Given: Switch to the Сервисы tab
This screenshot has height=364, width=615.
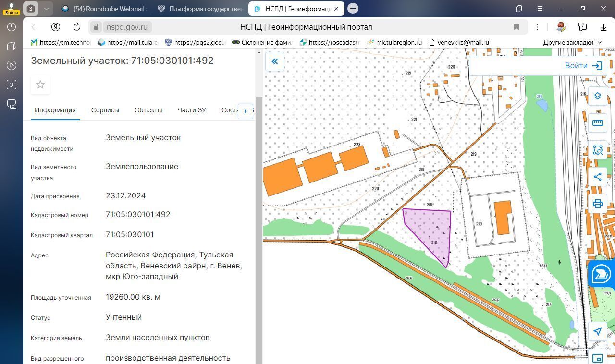Looking at the screenshot, I should (105, 110).
